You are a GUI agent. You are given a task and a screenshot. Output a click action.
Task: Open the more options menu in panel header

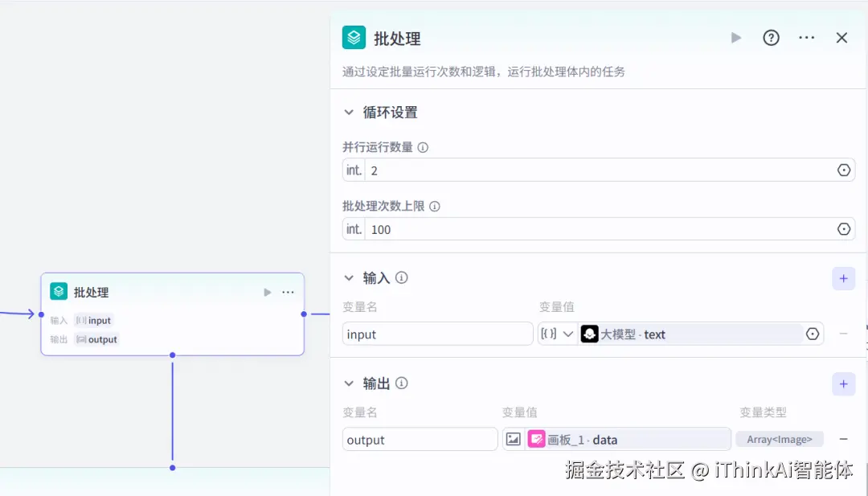point(806,37)
